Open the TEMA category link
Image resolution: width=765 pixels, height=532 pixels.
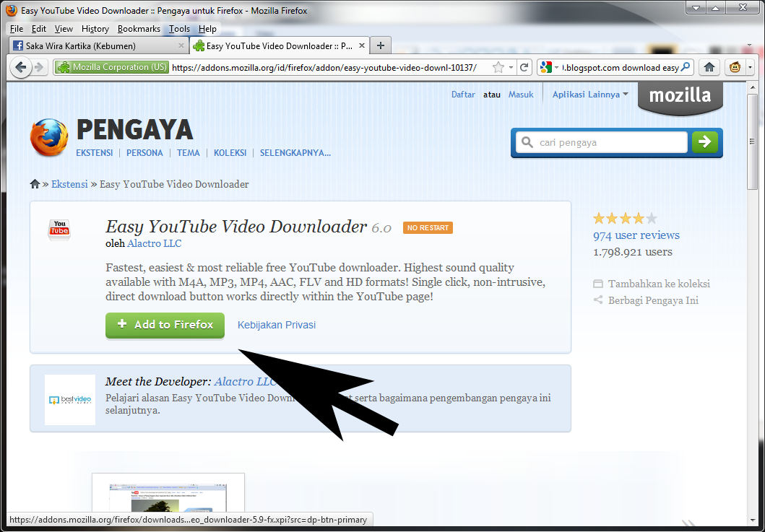point(189,152)
